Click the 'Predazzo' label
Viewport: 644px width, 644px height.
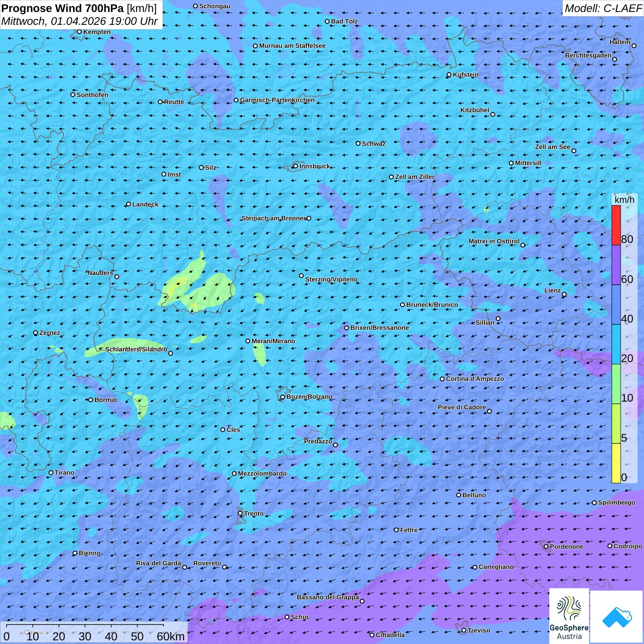coord(318,441)
